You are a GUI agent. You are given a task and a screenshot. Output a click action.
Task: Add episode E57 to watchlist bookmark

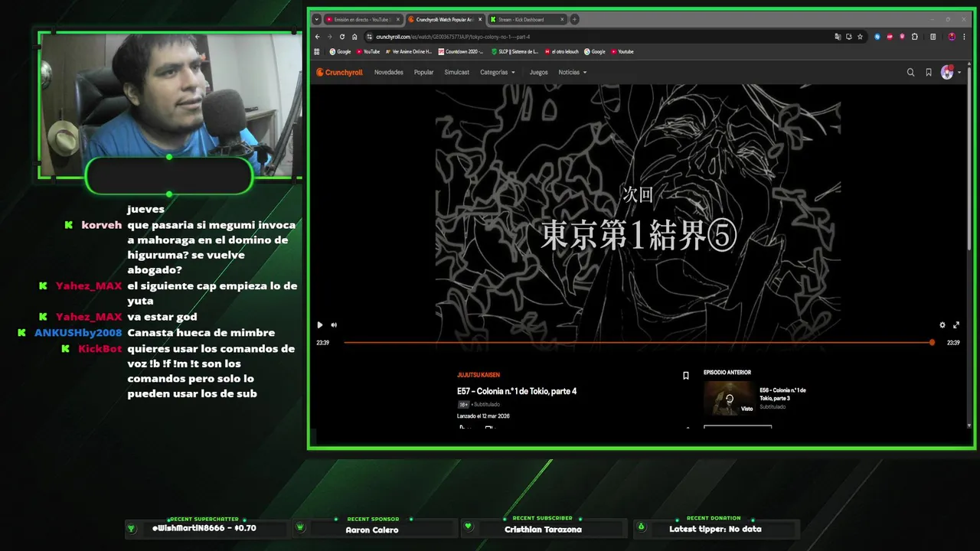686,376
